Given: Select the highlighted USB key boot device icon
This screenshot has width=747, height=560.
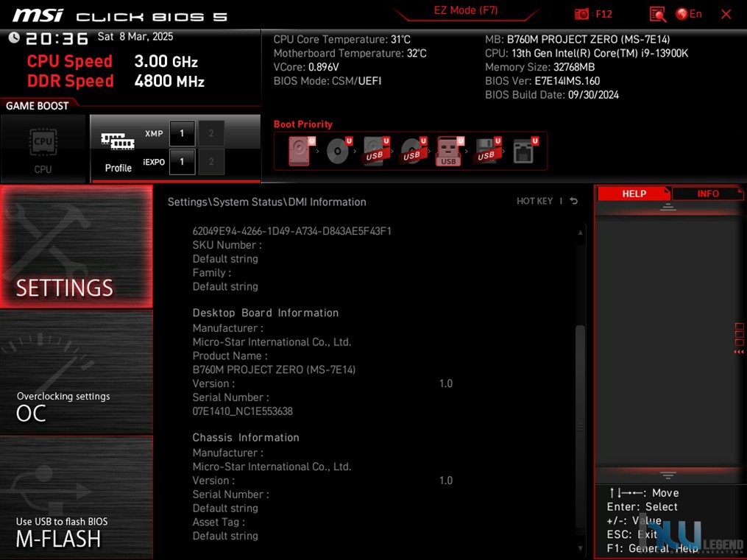Looking at the screenshot, I should pos(450,151).
